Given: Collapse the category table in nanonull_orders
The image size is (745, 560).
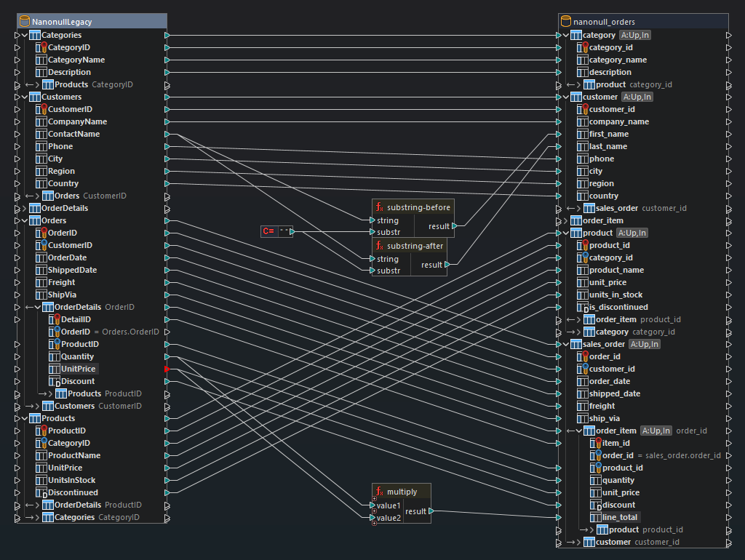Looking at the screenshot, I should [x=566, y=35].
